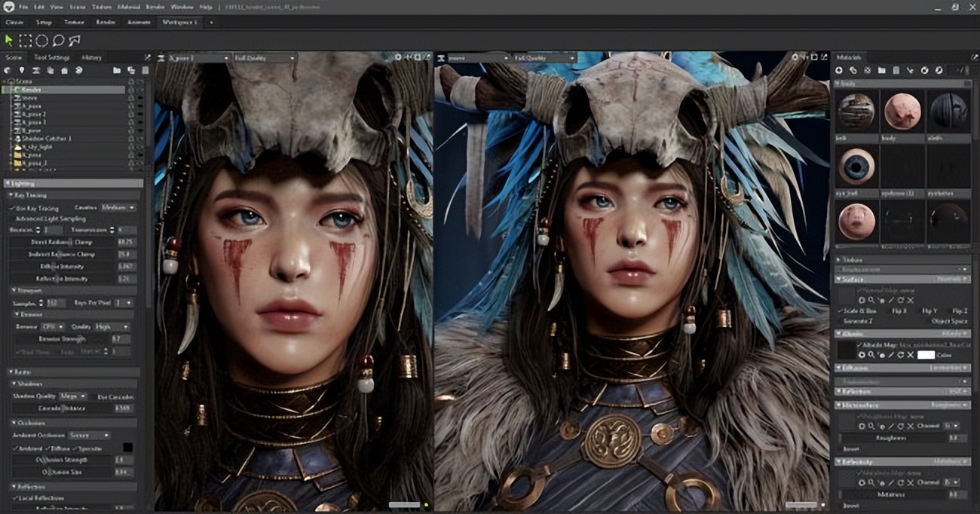Select the Shadow Catcher 1 scene item
The height and width of the screenshot is (514, 980).
point(47,138)
